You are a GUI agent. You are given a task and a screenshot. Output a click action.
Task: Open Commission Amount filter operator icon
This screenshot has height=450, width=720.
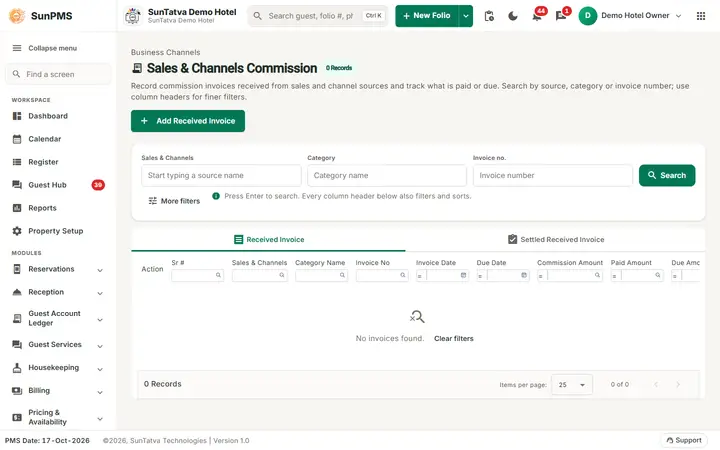tap(541, 276)
